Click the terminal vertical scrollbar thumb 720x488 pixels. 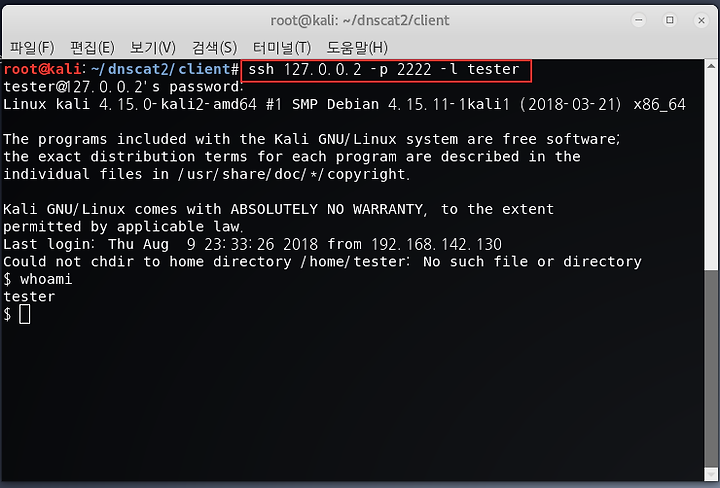(x=711, y=368)
